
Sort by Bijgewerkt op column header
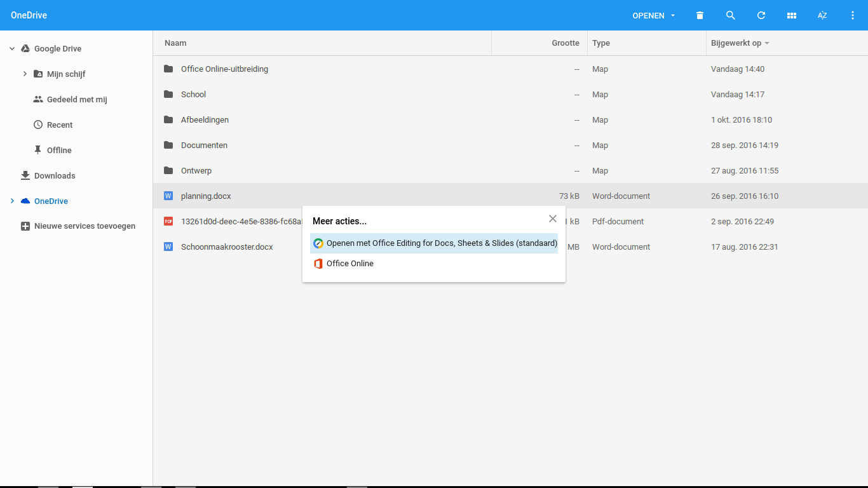point(736,43)
